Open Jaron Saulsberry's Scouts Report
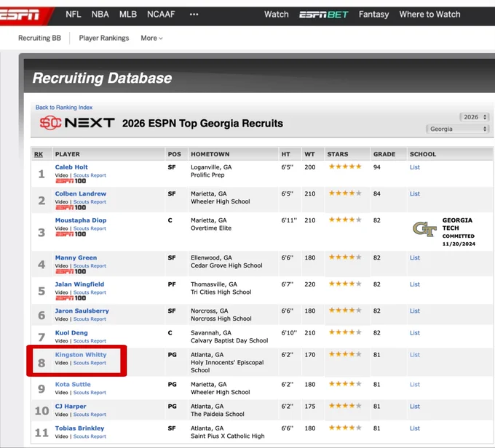Viewport: 495px width, 448px height. tap(90, 319)
